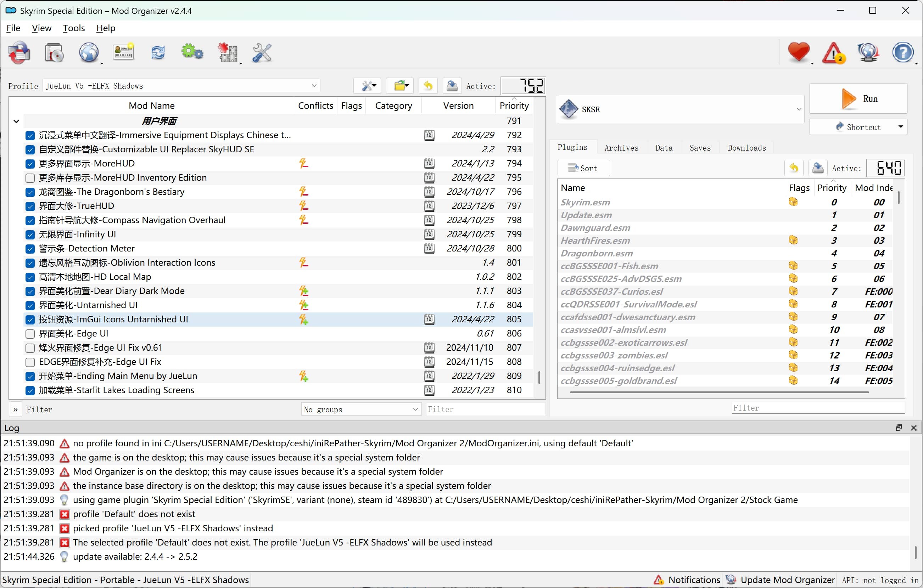Open the Tools menu

click(x=74, y=28)
